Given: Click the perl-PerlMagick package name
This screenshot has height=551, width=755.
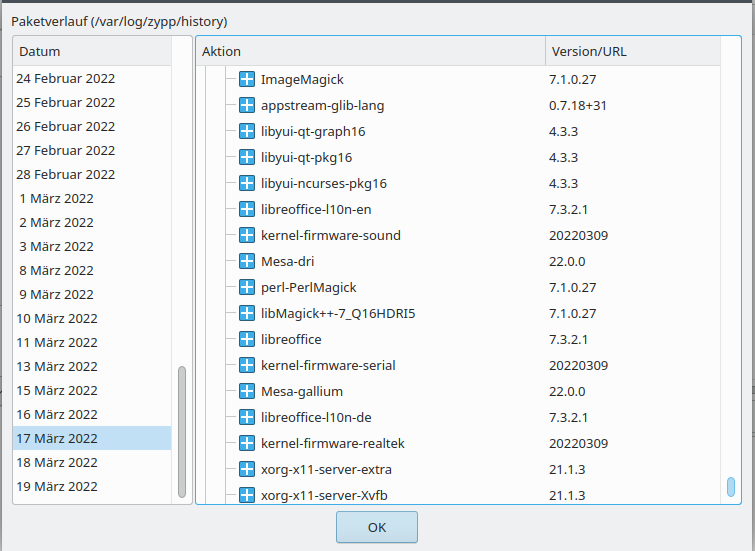Looking at the screenshot, I should tap(309, 288).
